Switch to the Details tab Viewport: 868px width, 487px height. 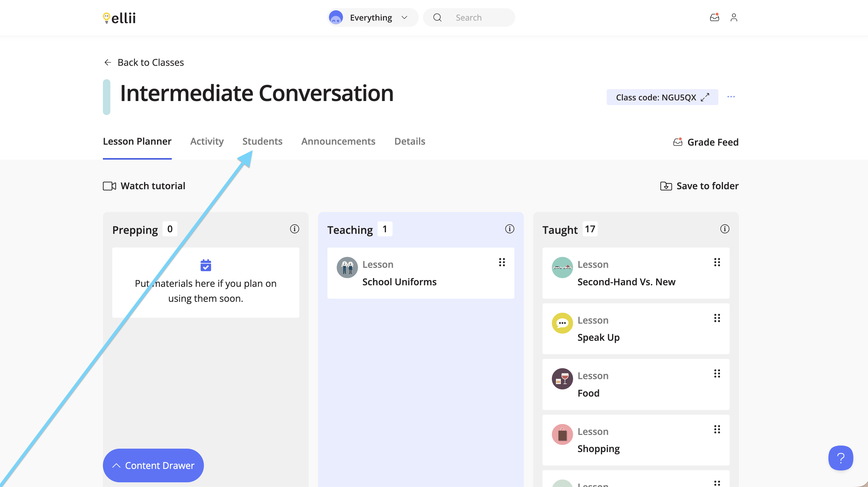pos(409,141)
